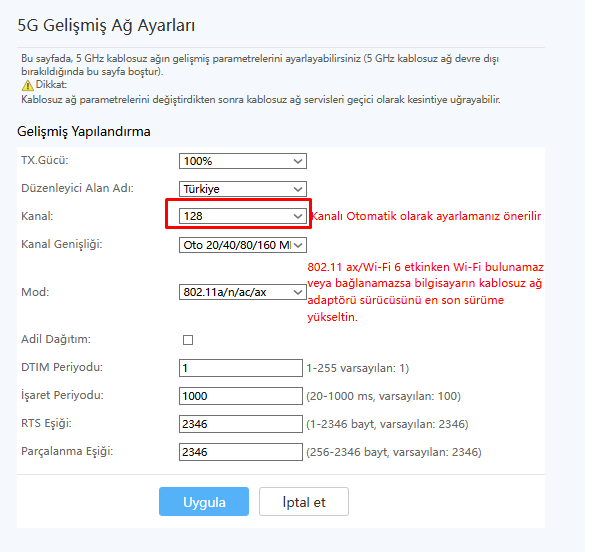The width and height of the screenshot is (594, 552).
Task: Click the Kanal Genişliği label
Action: point(62,244)
